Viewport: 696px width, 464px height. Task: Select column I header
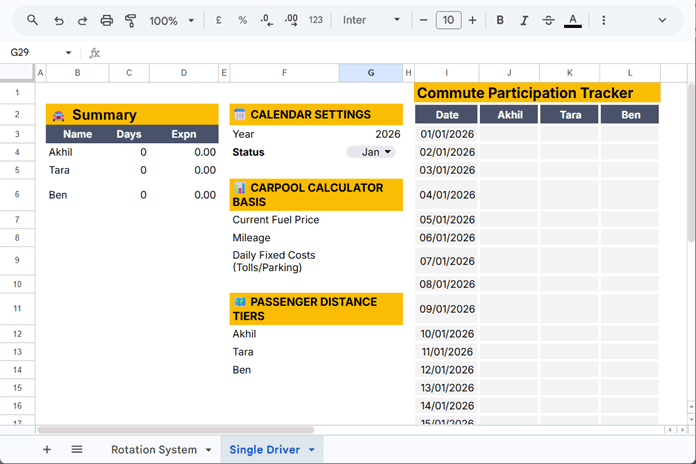447,73
